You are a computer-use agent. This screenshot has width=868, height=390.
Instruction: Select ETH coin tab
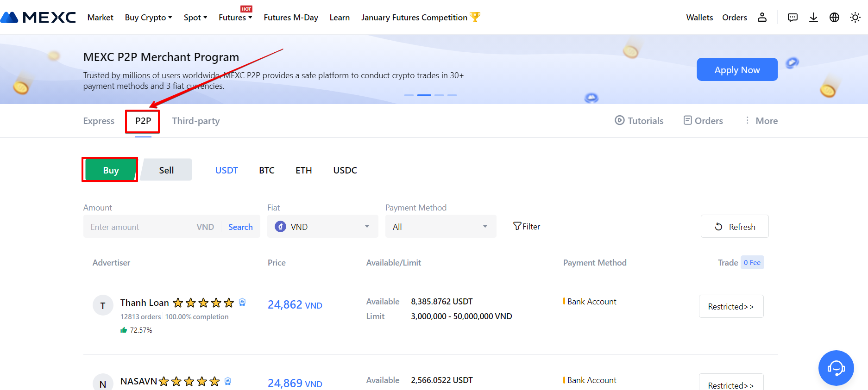(x=304, y=170)
